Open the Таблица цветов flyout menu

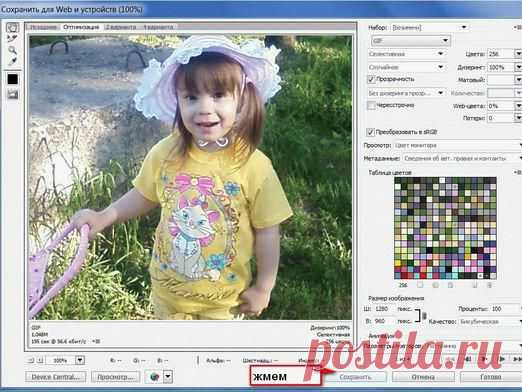(518, 172)
